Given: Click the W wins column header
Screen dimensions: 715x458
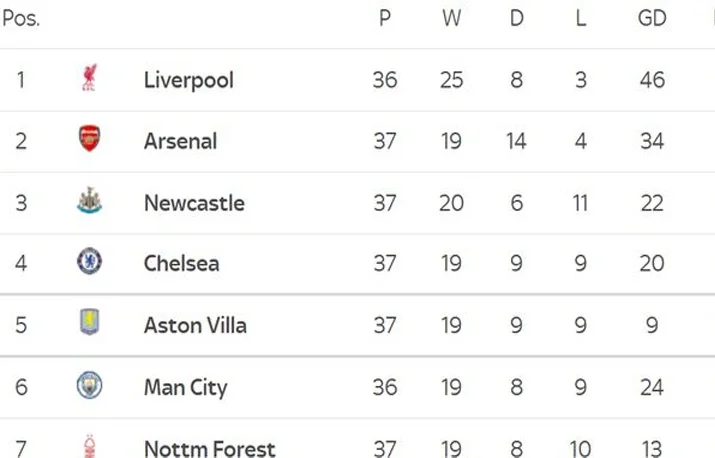Looking at the screenshot, I should pos(451,18).
